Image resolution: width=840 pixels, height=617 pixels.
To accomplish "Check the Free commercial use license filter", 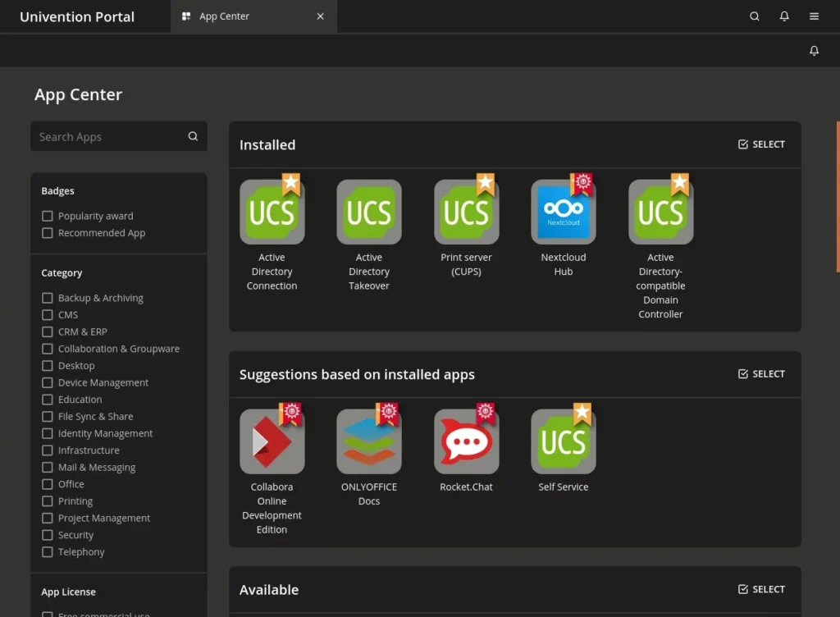I will coord(47,614).
